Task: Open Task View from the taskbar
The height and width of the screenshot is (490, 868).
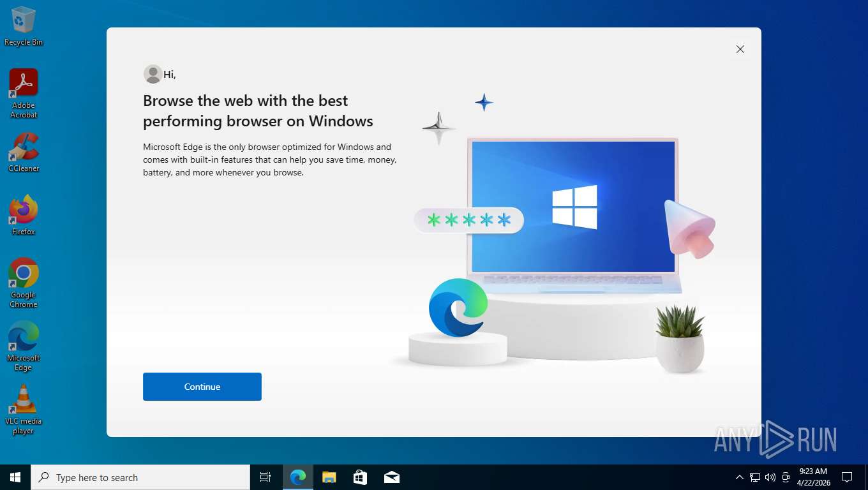Action: click(266, 477)
